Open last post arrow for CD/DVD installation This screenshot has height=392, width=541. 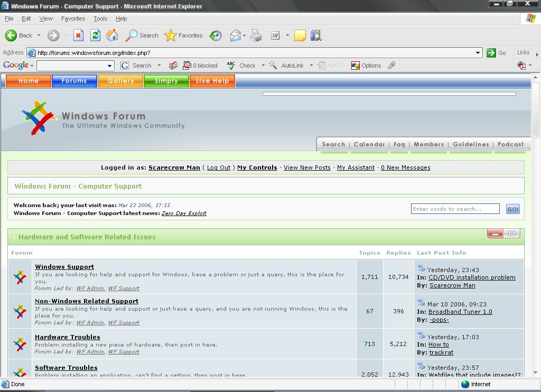421,268
